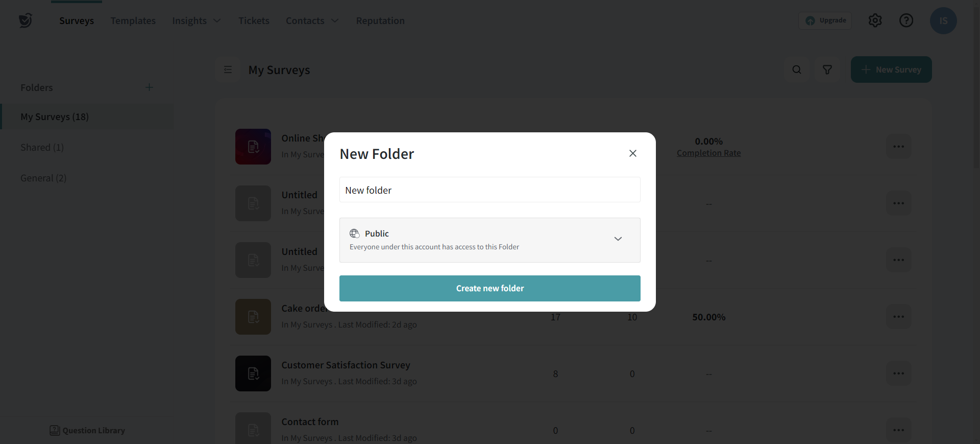Image resolution: width=980 pixels, height=444 pixels.
Task: Open the help question mark icon
Action: [x=906, y=20]
